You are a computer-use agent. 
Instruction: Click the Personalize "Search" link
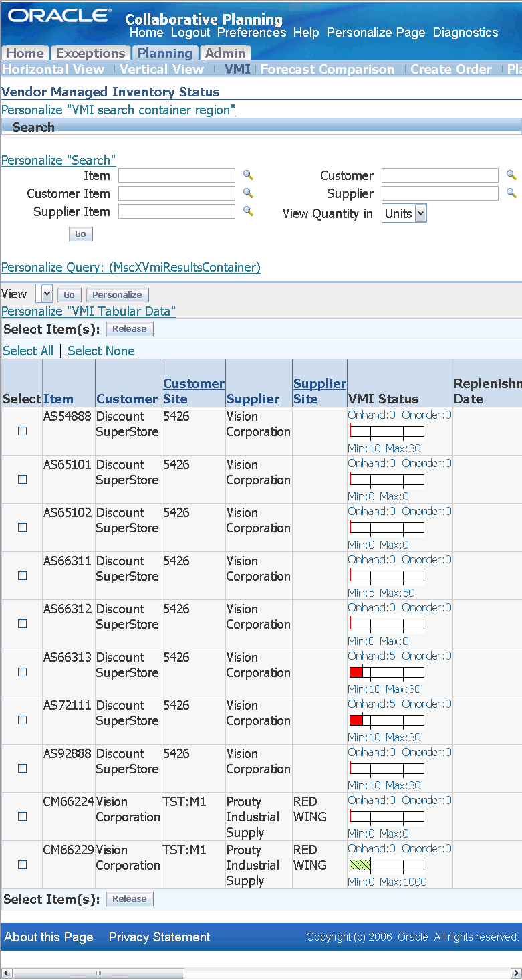click(59, 160)
